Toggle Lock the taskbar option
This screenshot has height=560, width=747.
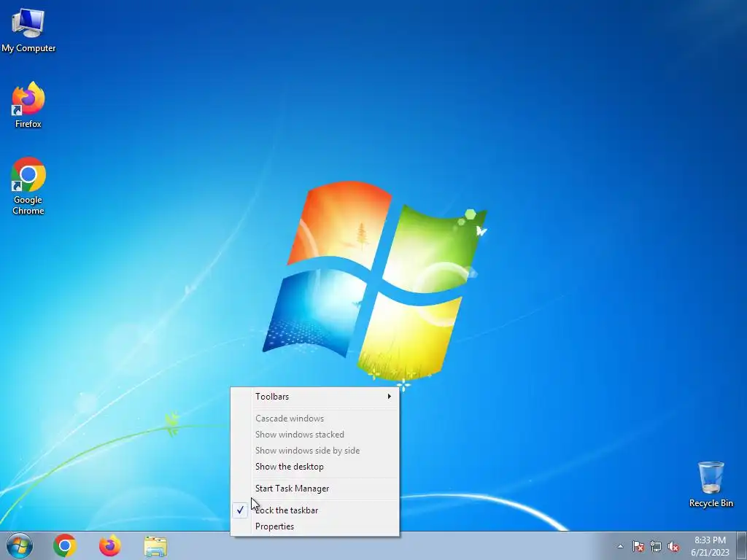click(x=315, y=510)
